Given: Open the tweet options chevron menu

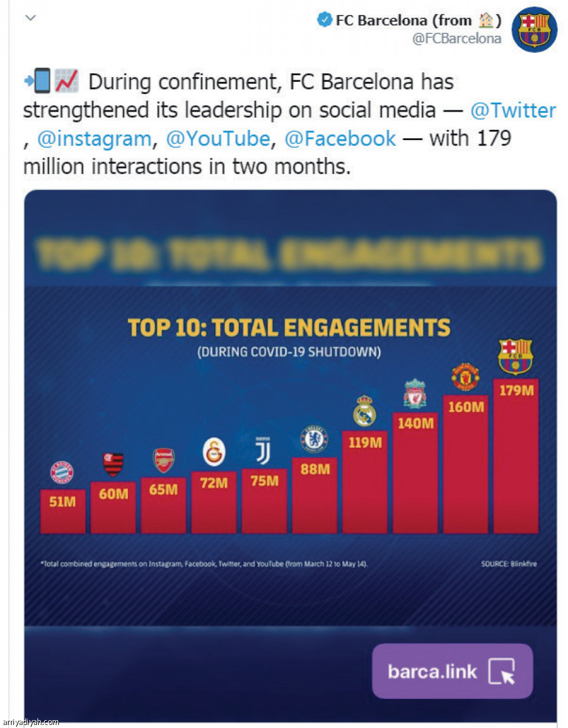Looking at the screenshot, I should 32,18.
